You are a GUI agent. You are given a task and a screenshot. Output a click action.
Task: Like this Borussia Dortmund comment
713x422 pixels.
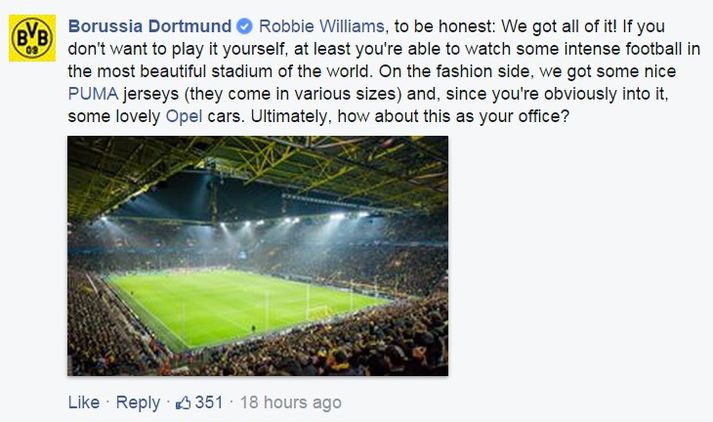point(84,402)
